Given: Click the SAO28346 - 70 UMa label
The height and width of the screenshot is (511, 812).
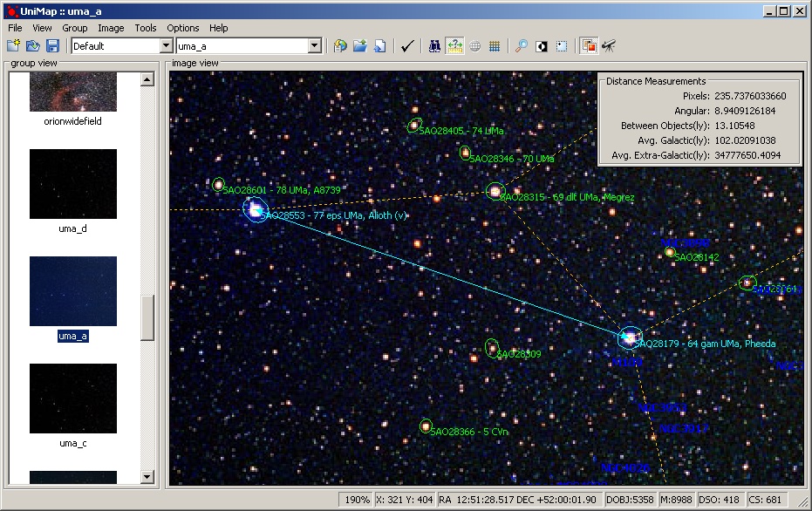Looking at the screenshot, I should click(x=512, y=159).
